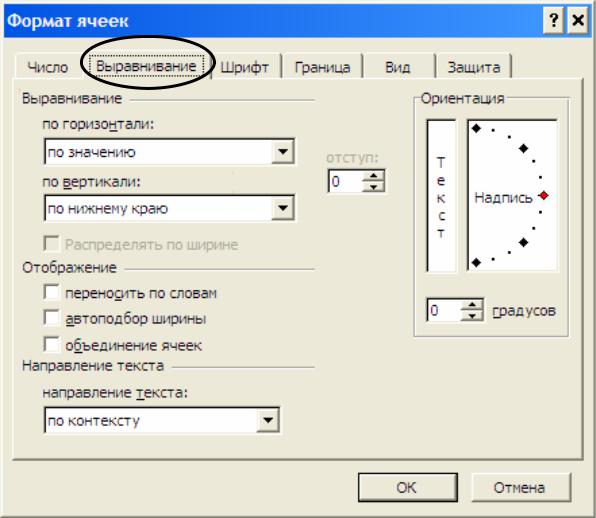Open the Число tab

[x=48, y=67]
